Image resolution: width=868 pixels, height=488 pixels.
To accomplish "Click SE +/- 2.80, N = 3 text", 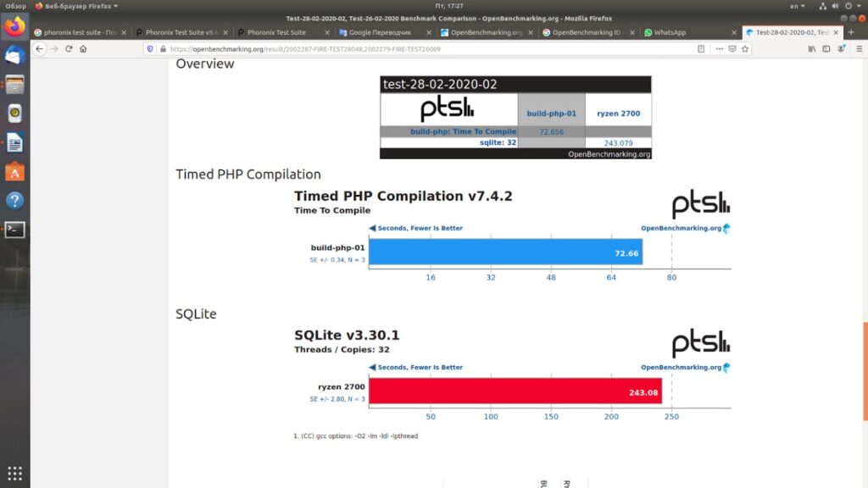I will [337, 399].
